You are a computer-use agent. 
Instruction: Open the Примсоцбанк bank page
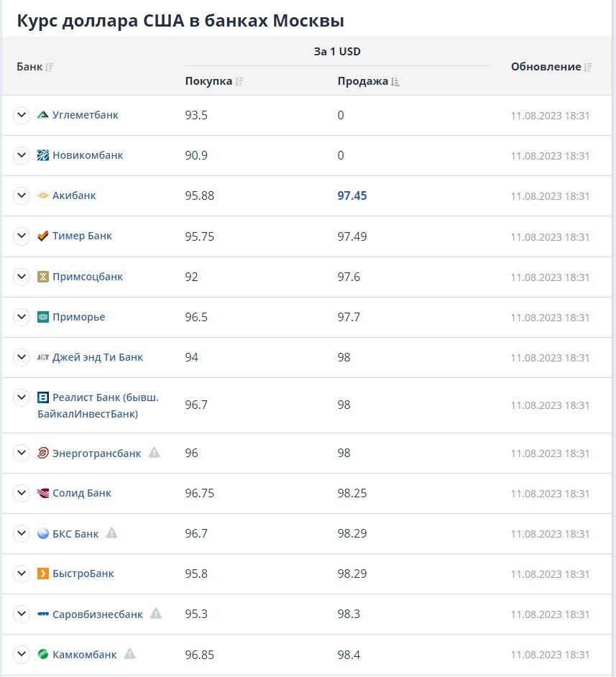87,277
